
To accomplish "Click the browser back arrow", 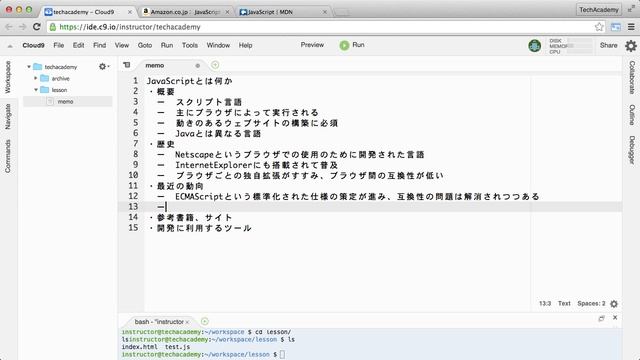I will click(9, 27).
